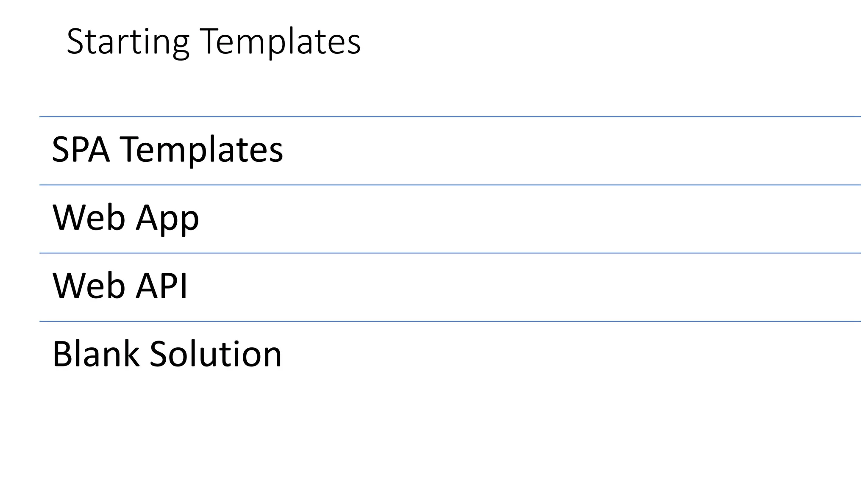Click the word "API" in the third row
The image size is (868, 488).
pyautogui.click(x=161, y=286)
